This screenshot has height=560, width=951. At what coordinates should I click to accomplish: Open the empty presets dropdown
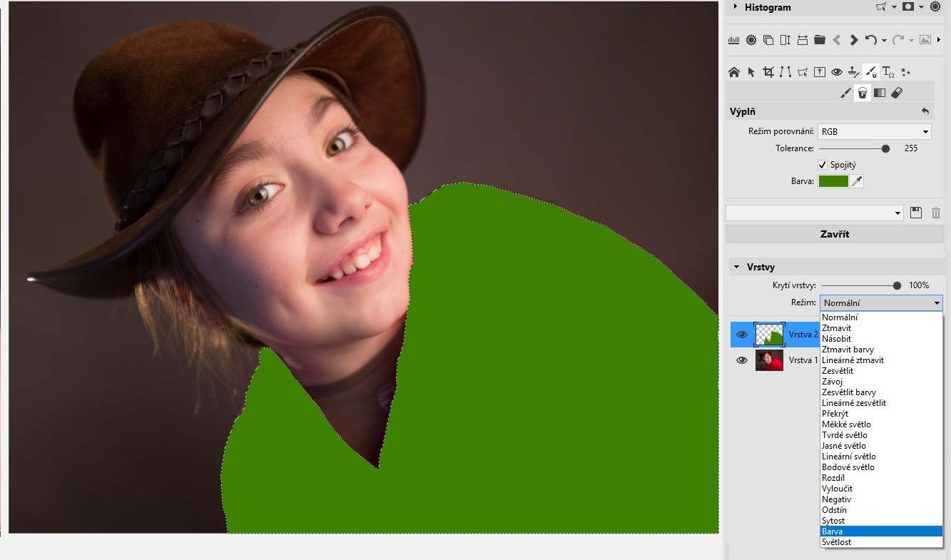click(815, 213)
